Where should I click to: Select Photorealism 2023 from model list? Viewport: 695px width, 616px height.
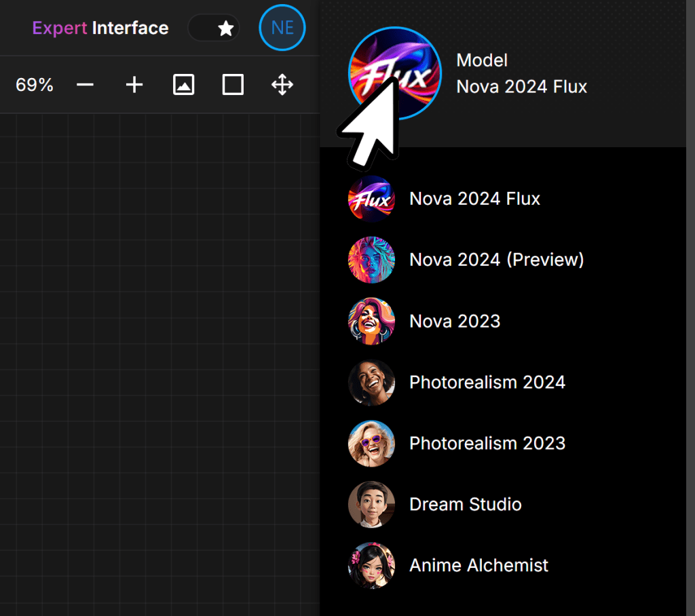click(x=487, y=443)
